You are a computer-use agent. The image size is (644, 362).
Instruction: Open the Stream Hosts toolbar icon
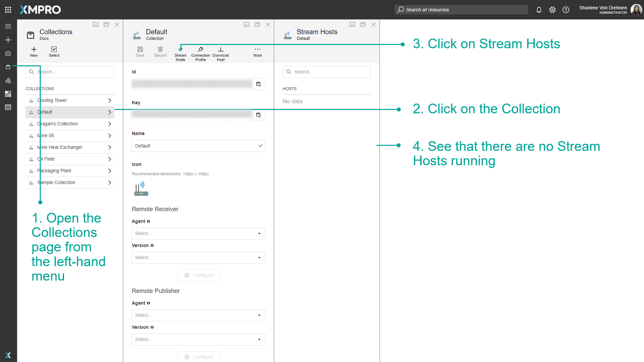coord(180,53)
